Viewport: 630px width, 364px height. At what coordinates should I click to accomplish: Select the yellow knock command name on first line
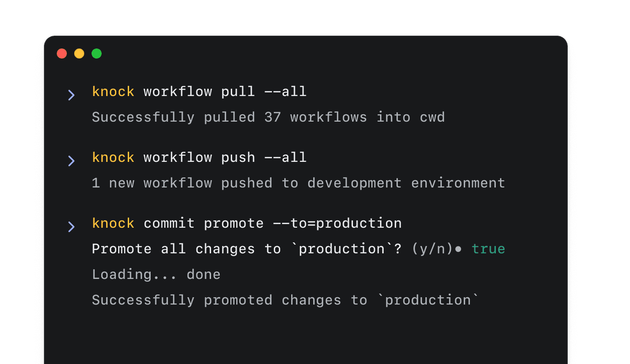113,91
